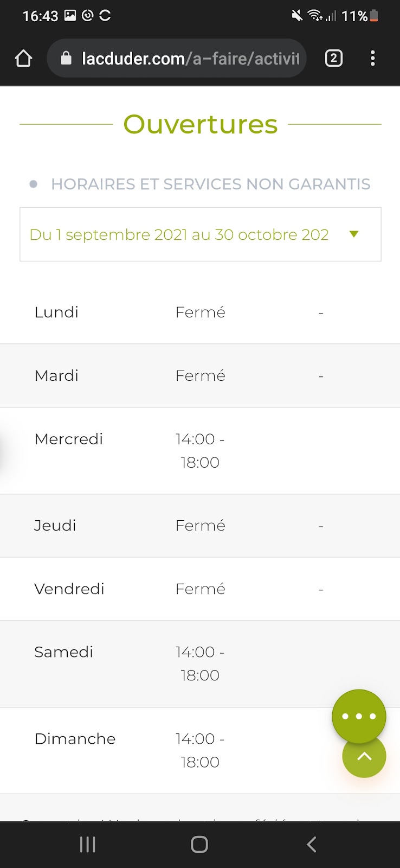
Task: Tap the padlock site security icon
Action: (66, 58)
